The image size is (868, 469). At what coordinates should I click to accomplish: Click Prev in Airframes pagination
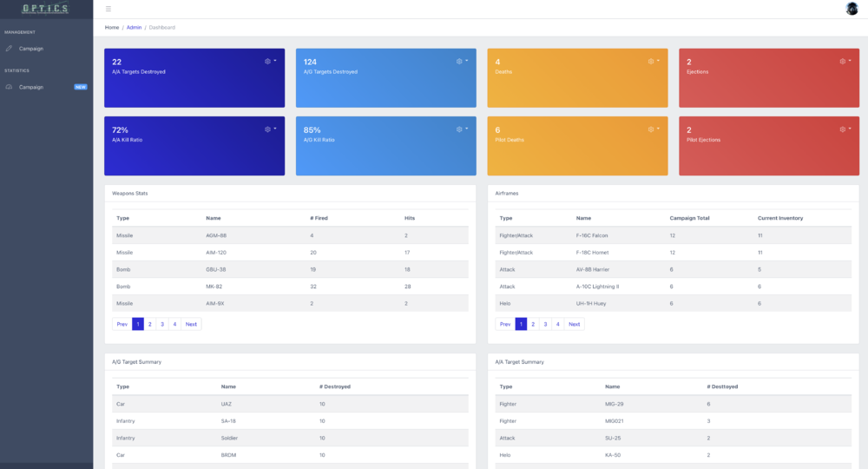click(505, 324)
